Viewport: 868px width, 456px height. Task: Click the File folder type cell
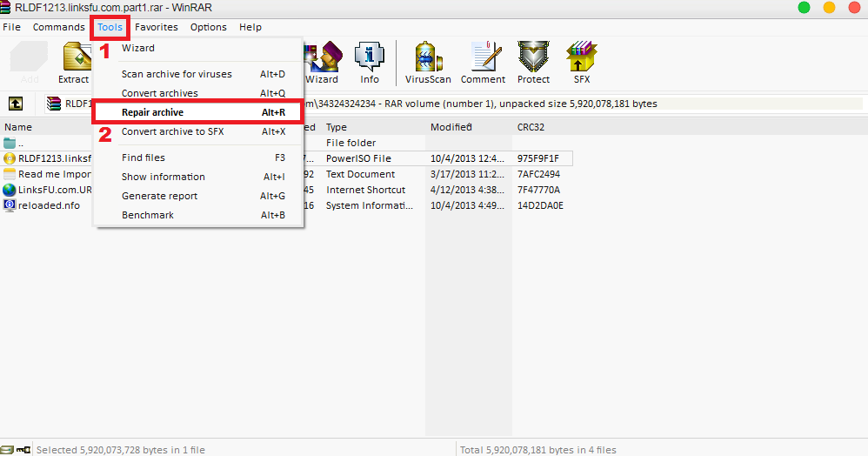pyautogui.click(x=351, y=143)
